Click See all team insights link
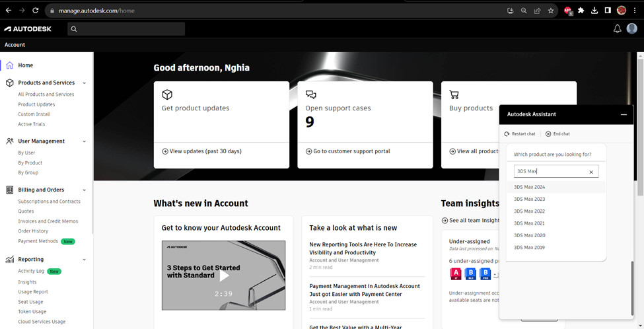This screenshot has width=644, height=329. click(470, 221)
